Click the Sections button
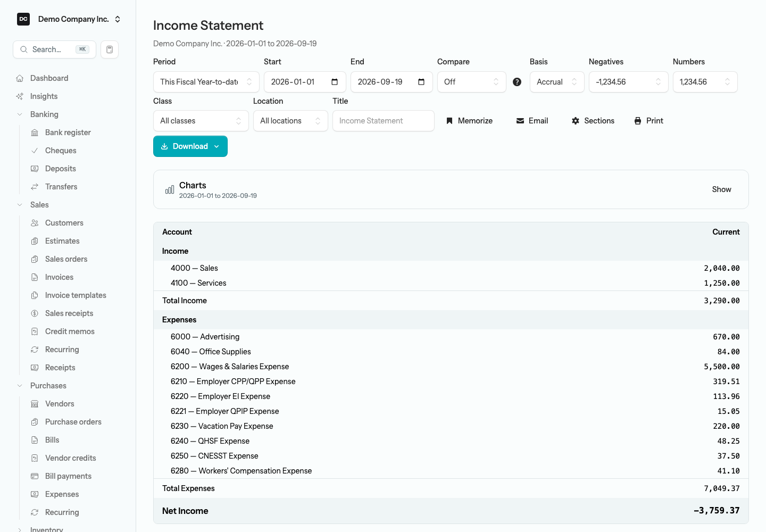Viewport: 766px width, 532px height. click(x=593, y=121)
